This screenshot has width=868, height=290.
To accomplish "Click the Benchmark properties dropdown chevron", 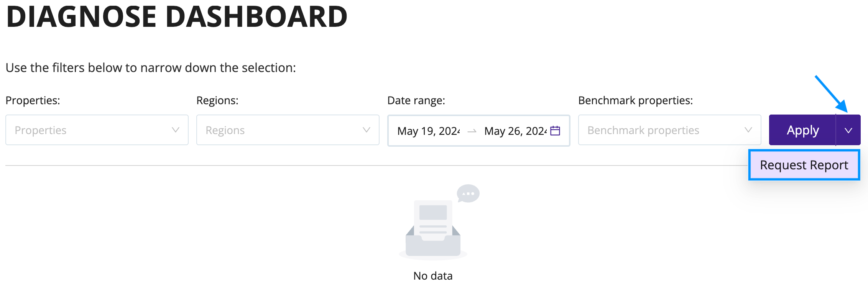I will coord(748,130).
